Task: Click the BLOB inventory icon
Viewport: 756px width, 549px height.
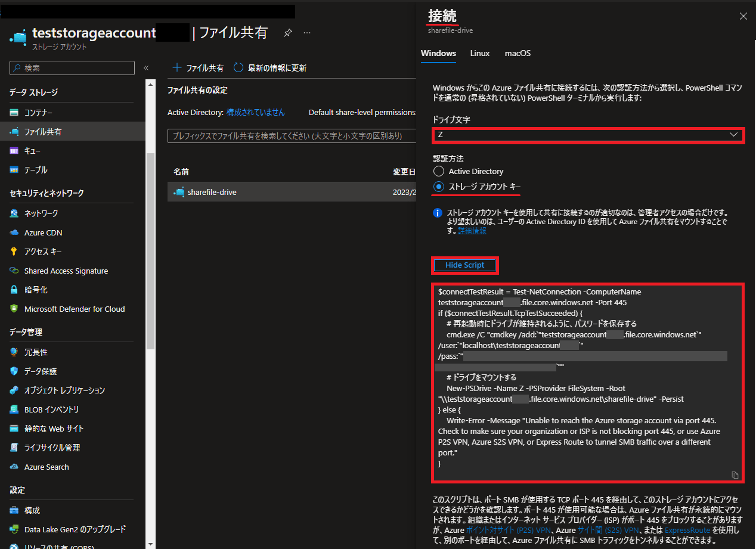Action: (x=14, y=410)
